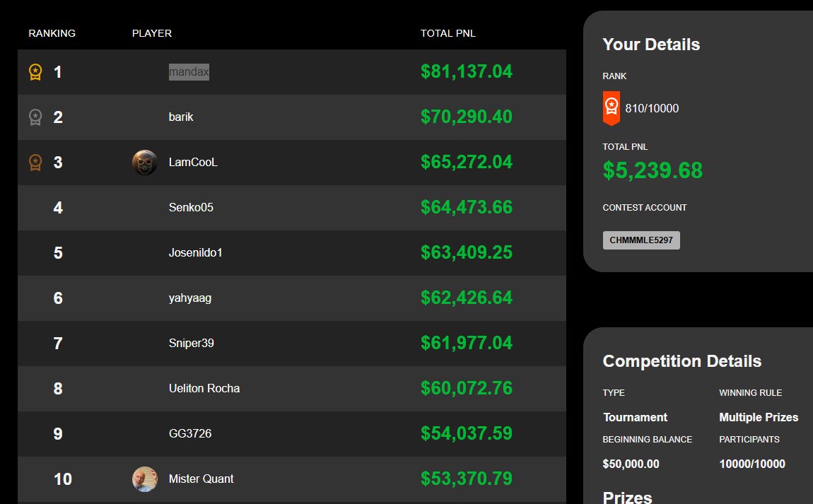This screenshot has height=504, width=813.
Task: Click your rank text 810/10000
Action: pyautogui.click(x=652, y=108)
